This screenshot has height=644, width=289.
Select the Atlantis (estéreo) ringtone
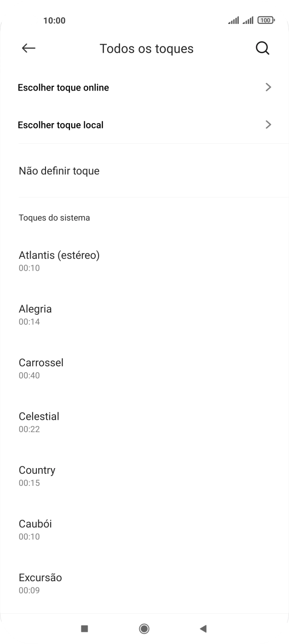[x=59, y=260]
